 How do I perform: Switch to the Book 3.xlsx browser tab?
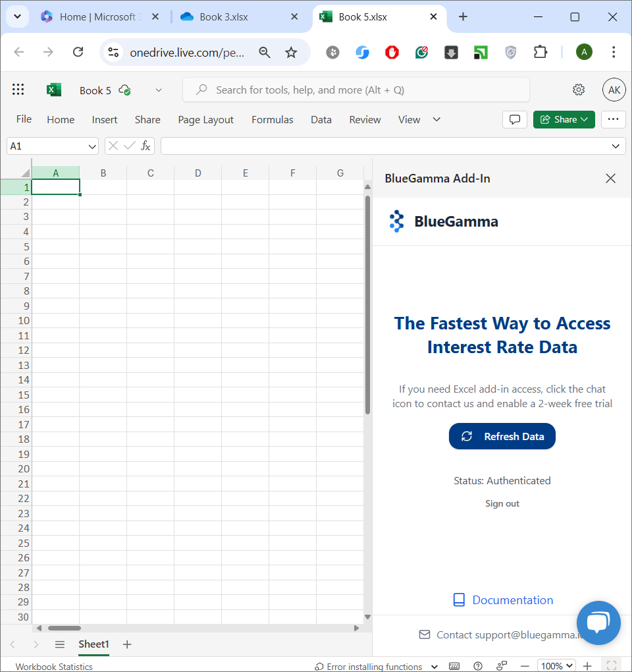click(224, 17)
